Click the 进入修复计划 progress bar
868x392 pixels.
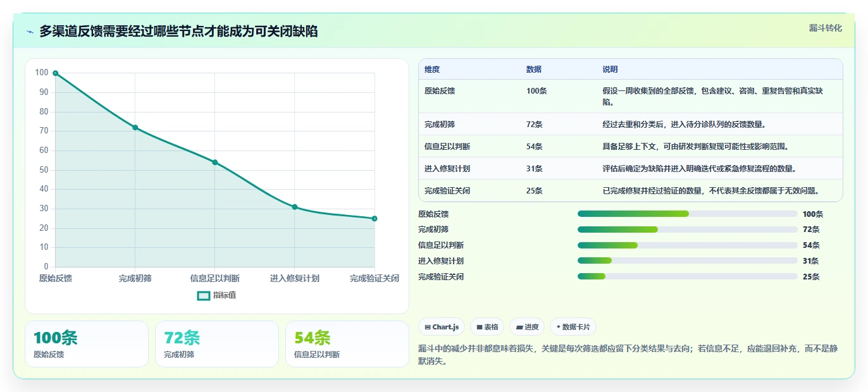point(688,260)
